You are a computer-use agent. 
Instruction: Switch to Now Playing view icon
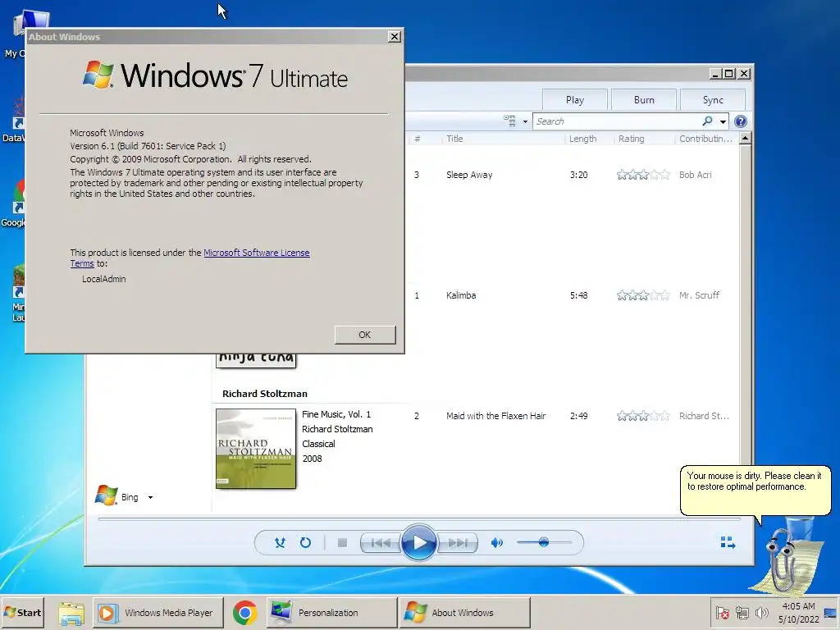(728, 543)
